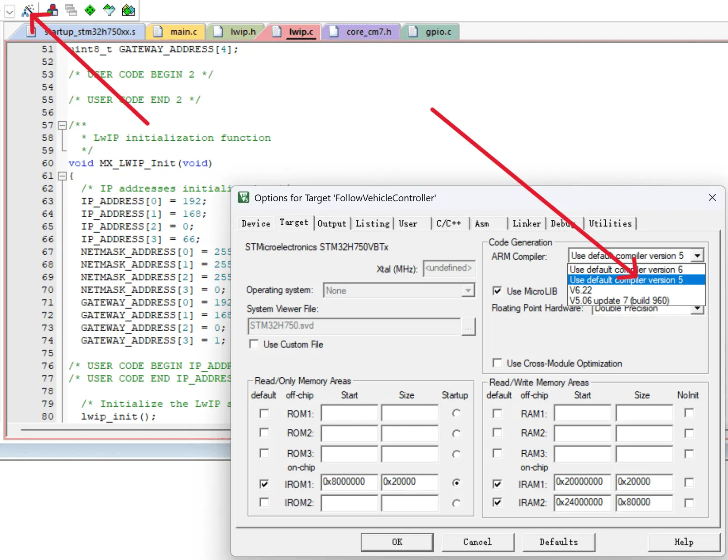Click the Manage Multi-Project Workspace windows icon
The image size is (728, 560).
(71, 9)
